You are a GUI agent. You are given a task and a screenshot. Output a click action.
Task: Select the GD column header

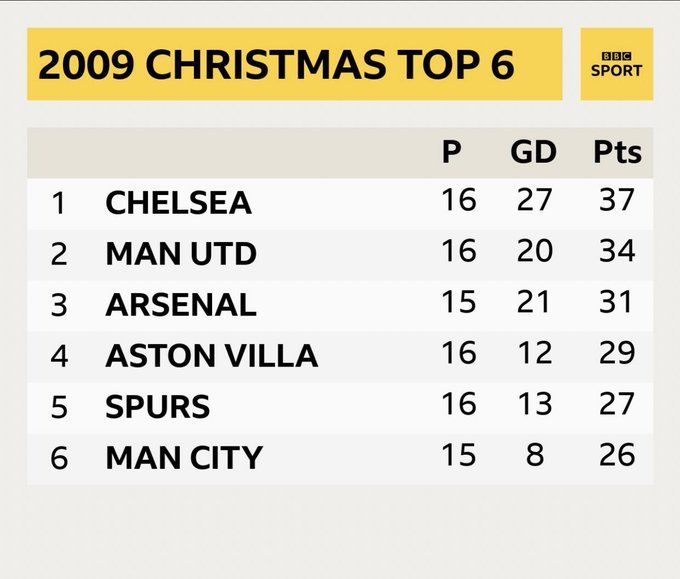pos(533,153)
